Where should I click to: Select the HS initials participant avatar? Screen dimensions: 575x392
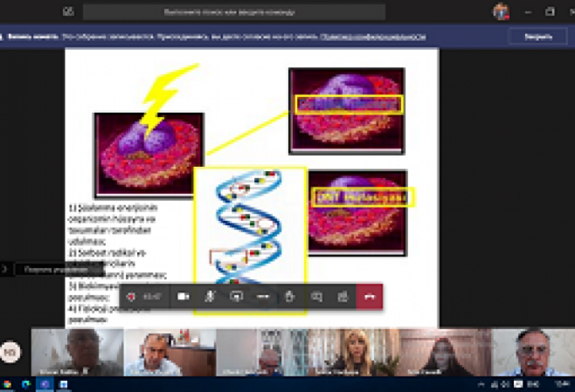[10, 352]
